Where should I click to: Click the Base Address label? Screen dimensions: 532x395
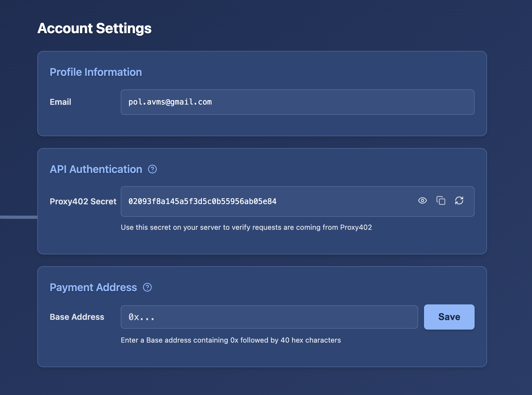pyautogui.click(x=77, y=317)
